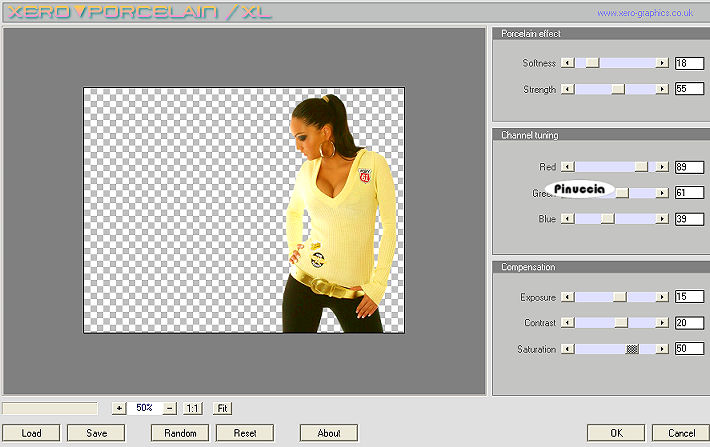710x447 pixels.
Task: Click the Contrast value field showing 20
Action: coord(689,323)
